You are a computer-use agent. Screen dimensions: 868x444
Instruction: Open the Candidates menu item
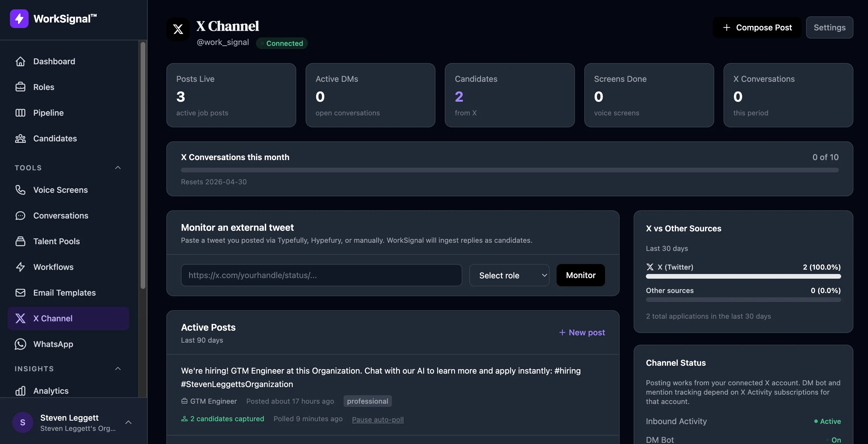point(68,138)
